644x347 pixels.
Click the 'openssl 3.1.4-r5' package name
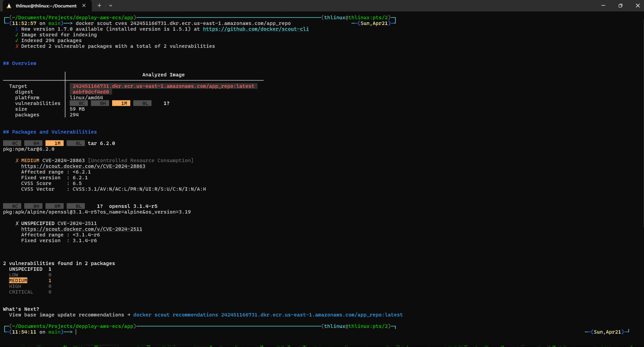pos(133,206)
